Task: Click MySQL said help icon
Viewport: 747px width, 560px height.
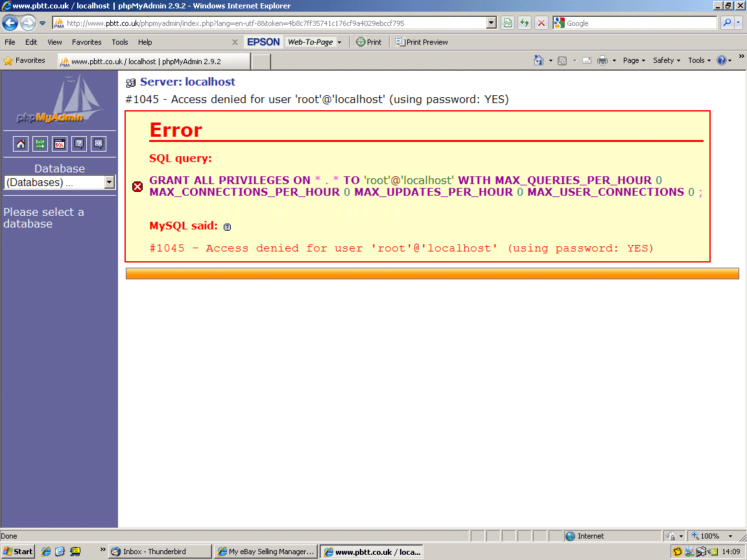Action: tap(227, 227)
